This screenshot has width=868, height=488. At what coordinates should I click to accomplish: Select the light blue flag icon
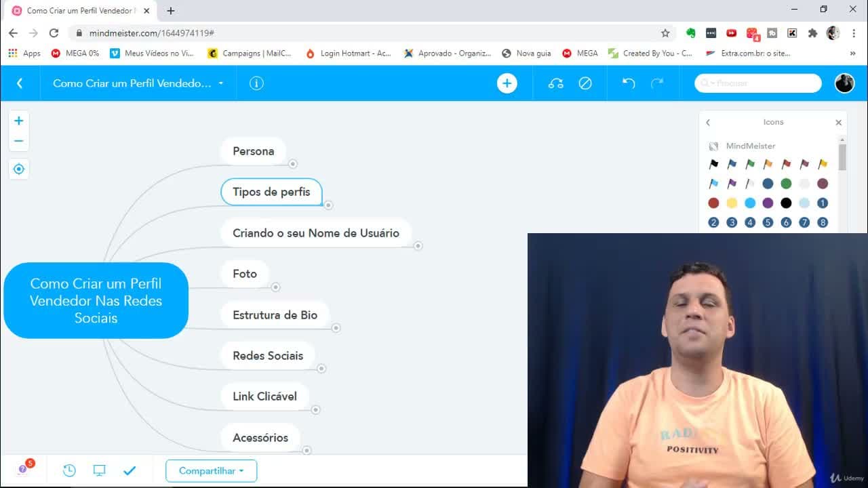pyautogui.click(x=713, y=184)
